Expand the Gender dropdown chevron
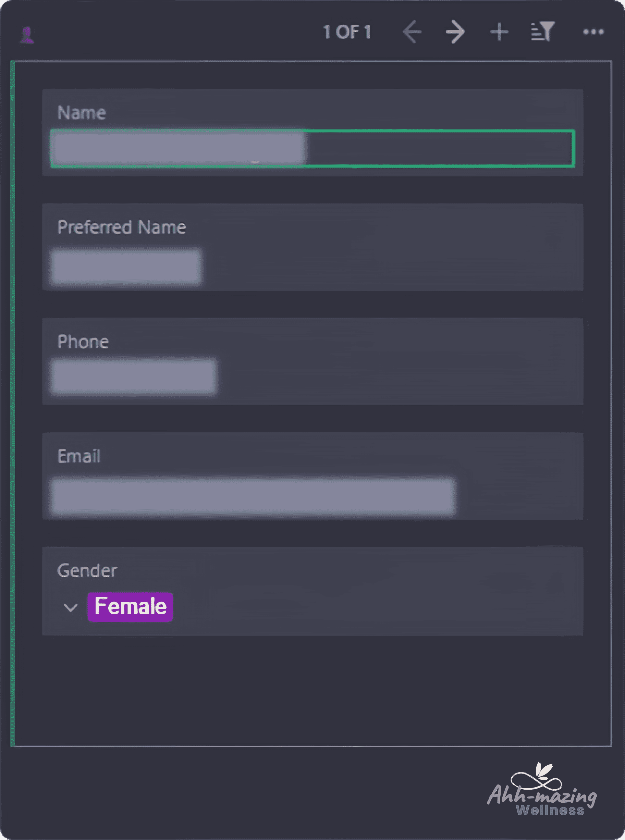The width and height of the screenshot is (625, 840). click(71, 607)
